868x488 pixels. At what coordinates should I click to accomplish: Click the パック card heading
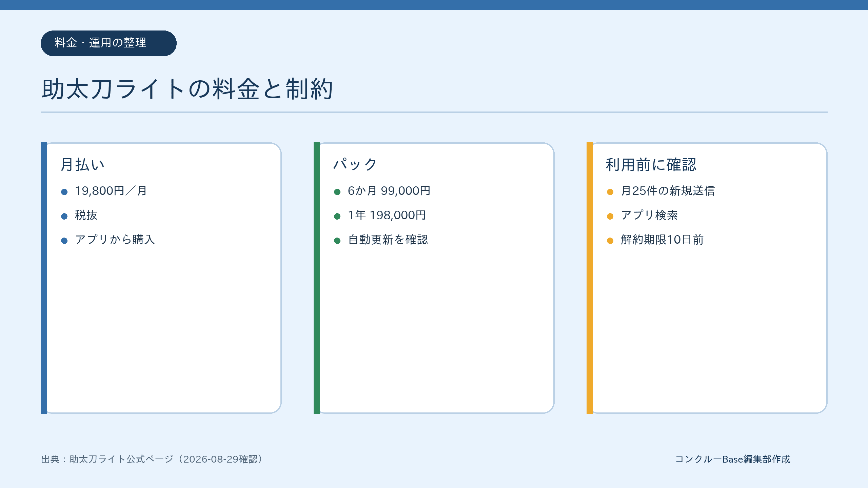pyautogui.click(x=355, y=165)
